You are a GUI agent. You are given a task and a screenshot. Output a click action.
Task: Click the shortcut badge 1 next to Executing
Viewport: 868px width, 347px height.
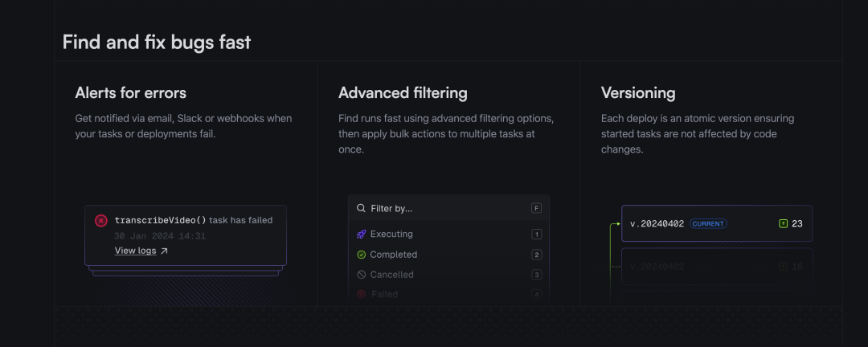pyautogui.click(x=537, y=235)
